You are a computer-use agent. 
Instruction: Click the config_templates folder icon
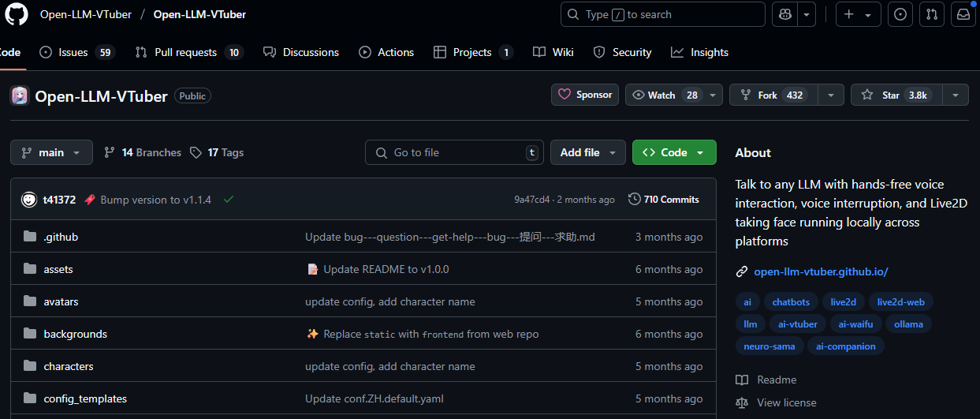pyautogui.click(x=30, y=398)
